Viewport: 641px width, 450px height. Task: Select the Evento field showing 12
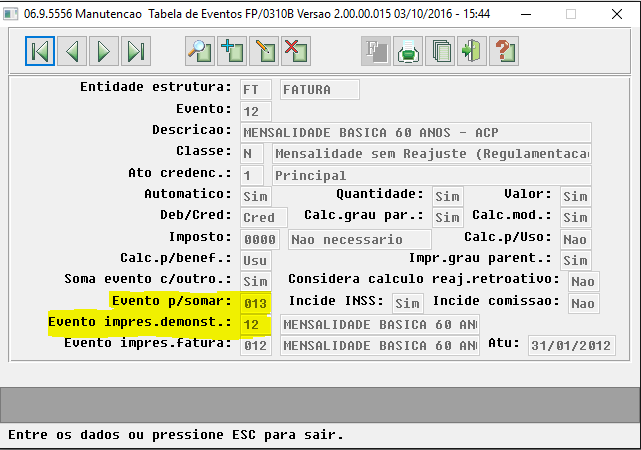point(256,112)
